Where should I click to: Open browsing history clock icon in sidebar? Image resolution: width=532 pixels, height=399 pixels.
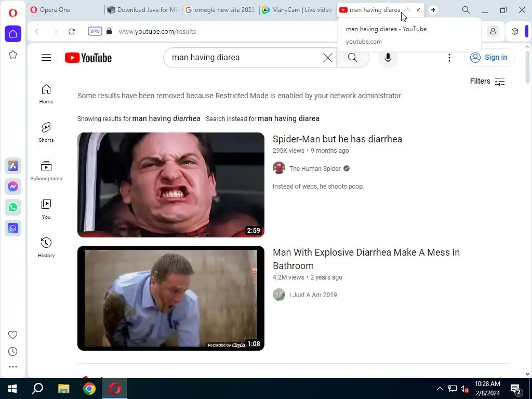12,352
